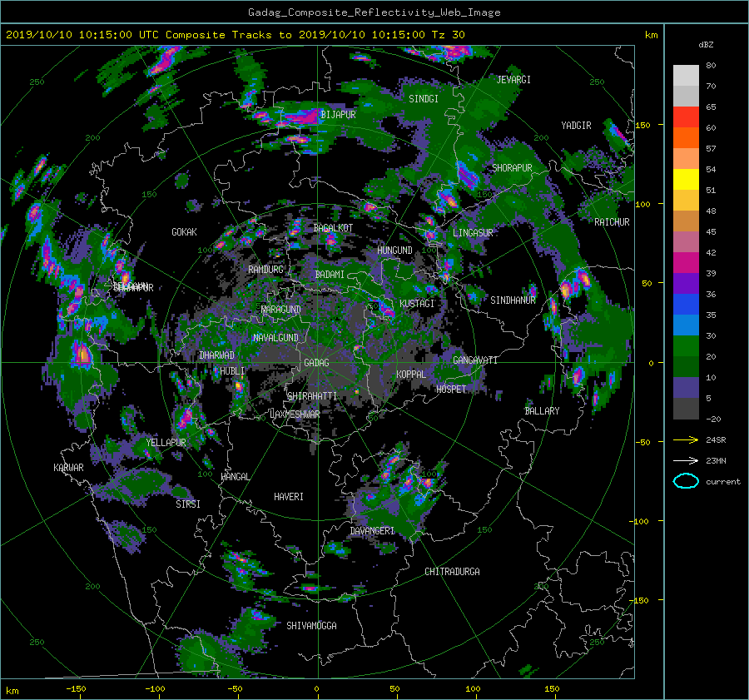Click the GANGAVATI city label
The image size is (749, 700).
[475, 360]
